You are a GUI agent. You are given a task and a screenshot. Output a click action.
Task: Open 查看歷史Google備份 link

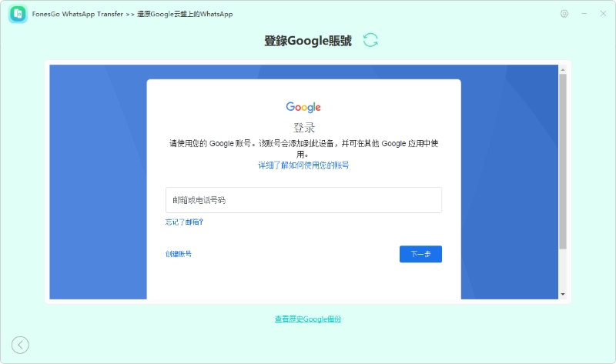pyautogui.click(x=307, y=319)
